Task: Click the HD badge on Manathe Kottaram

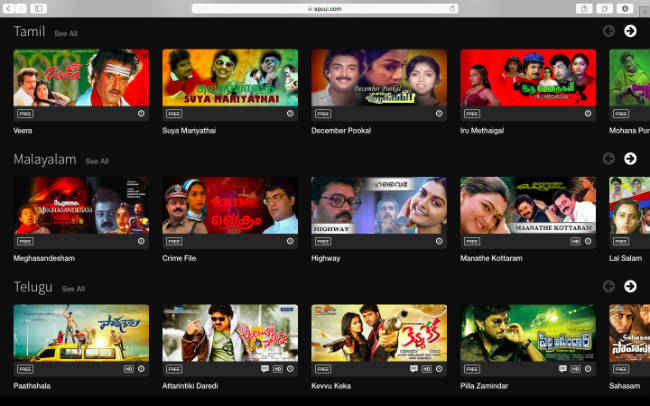Action: (575, 241)
